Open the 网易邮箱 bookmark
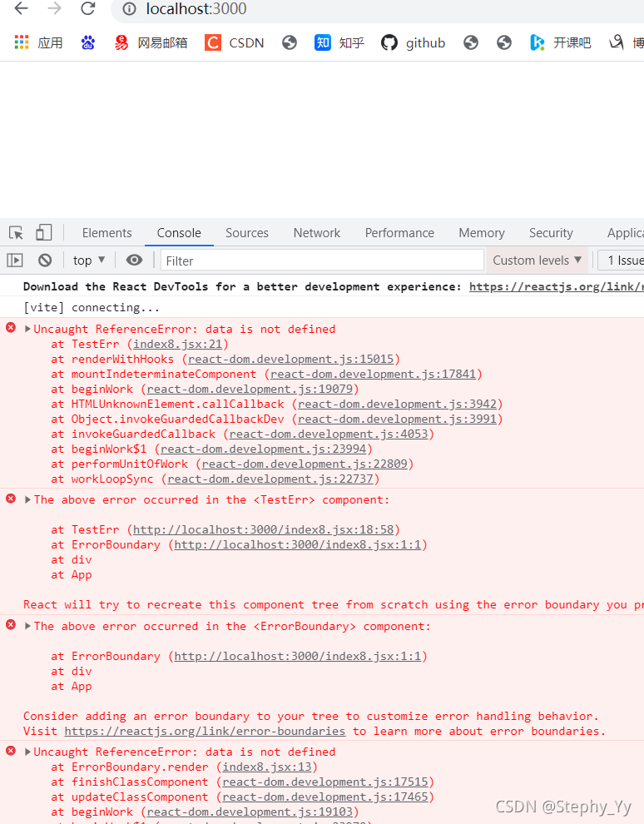The image size is (644, 824). (151, 42)
